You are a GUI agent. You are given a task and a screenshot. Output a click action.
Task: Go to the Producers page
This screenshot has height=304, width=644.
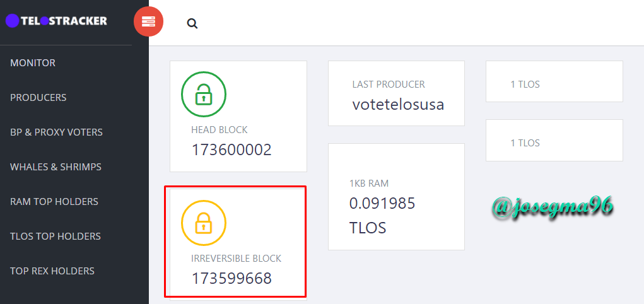[x=38, y=98]
